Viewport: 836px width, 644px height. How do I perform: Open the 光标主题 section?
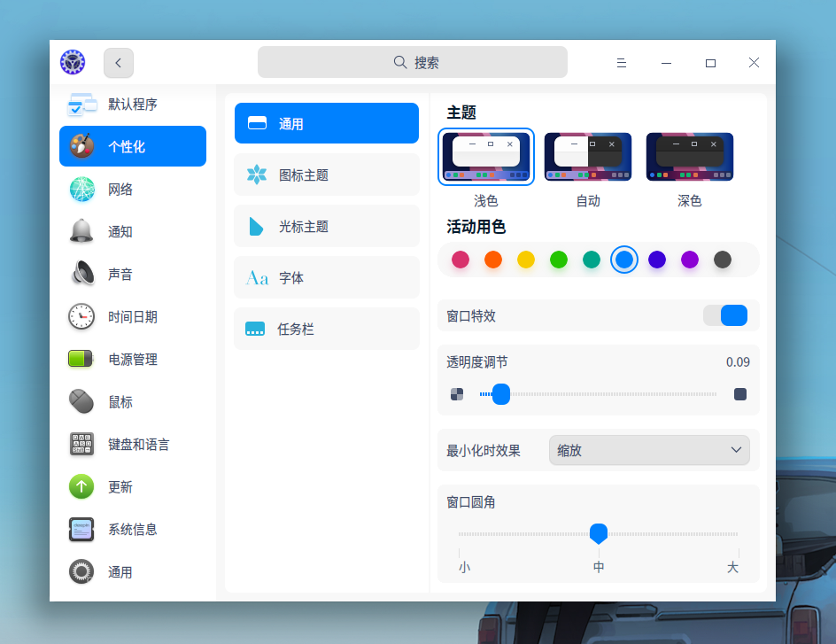pyautogui.click(x=326, y=226)
